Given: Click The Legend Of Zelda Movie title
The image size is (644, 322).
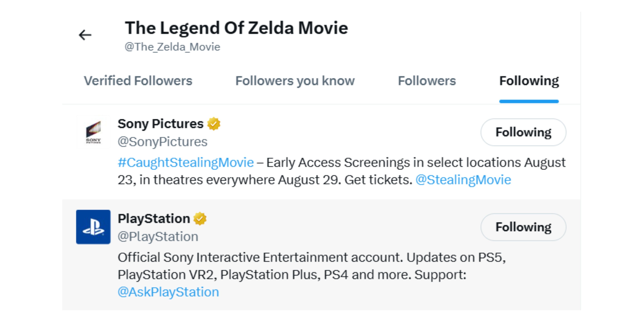Looking at the screenshot, I should (x=236, y=28).
